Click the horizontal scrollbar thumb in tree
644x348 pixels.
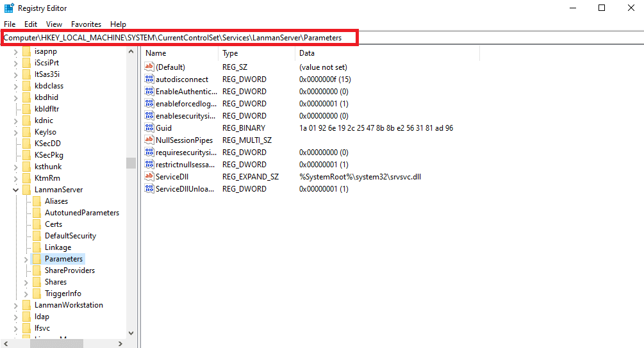(56, 344)
